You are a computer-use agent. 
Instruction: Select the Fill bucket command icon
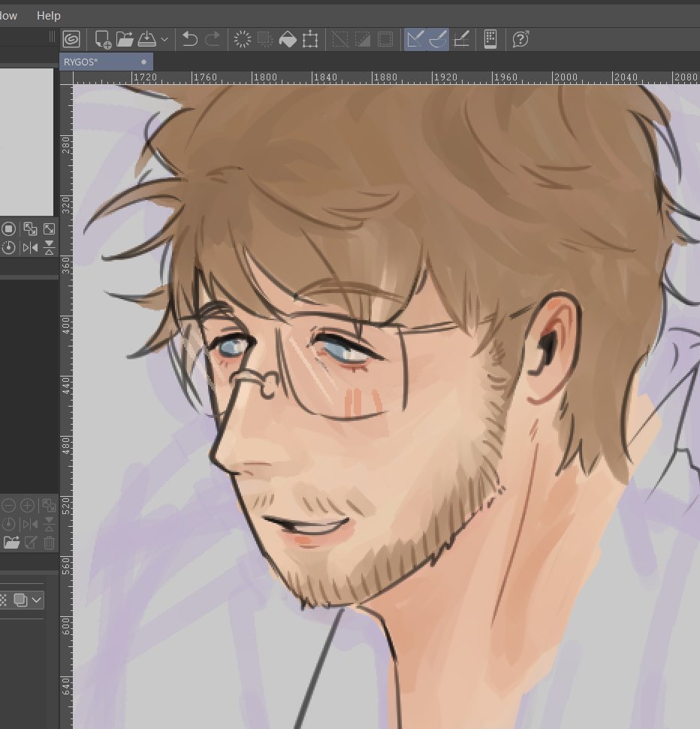[288, 40]
